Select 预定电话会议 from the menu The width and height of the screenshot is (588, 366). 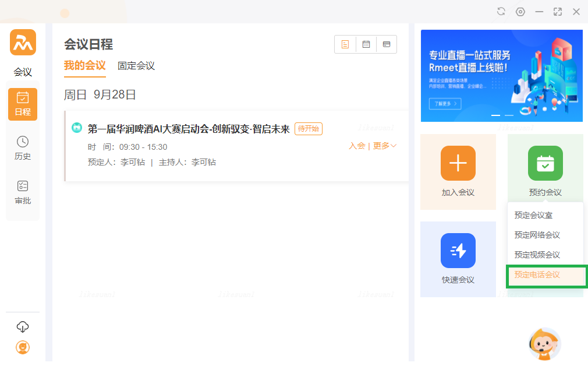click(537, 274)
